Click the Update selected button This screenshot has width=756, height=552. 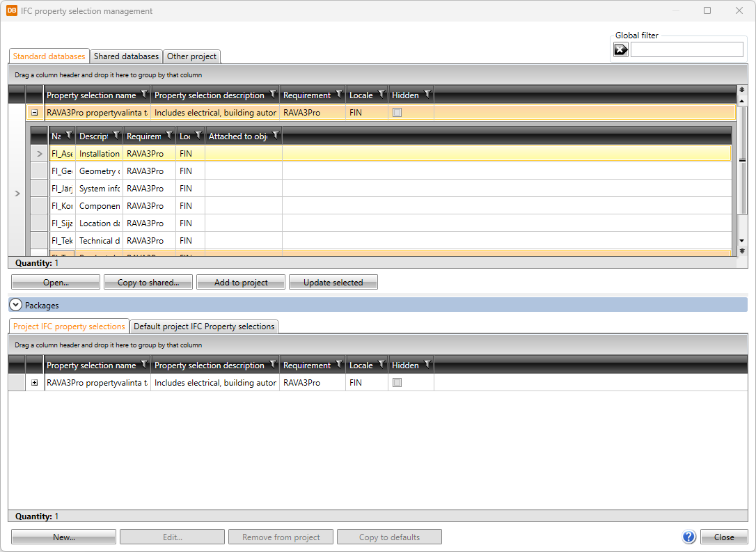coord(333,283)
